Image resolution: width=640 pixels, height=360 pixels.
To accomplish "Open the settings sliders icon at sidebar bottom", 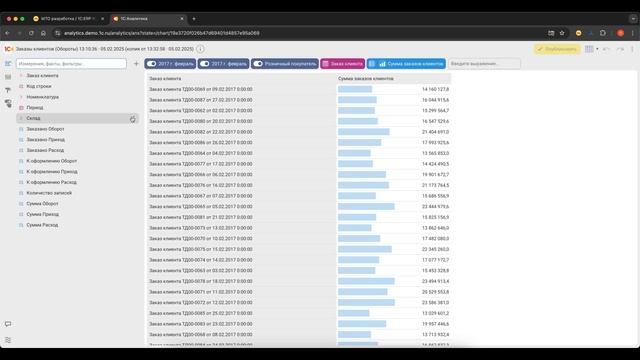I will 8,340.
